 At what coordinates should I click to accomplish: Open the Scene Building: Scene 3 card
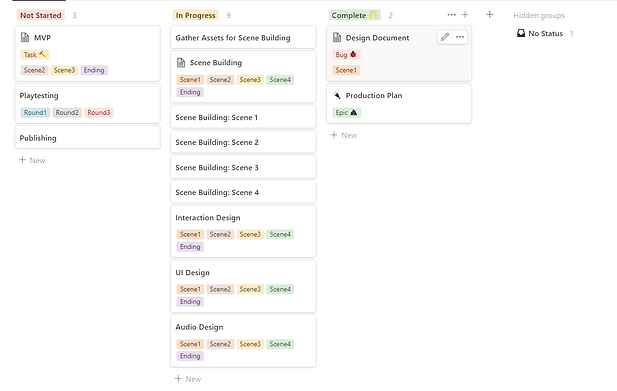[243, 167]
